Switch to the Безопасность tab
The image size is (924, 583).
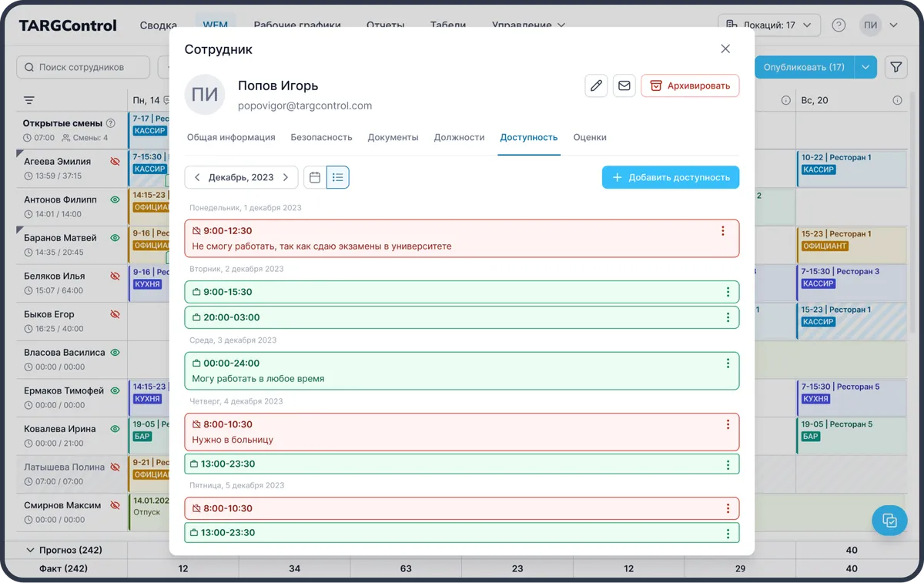pos(321,137)
